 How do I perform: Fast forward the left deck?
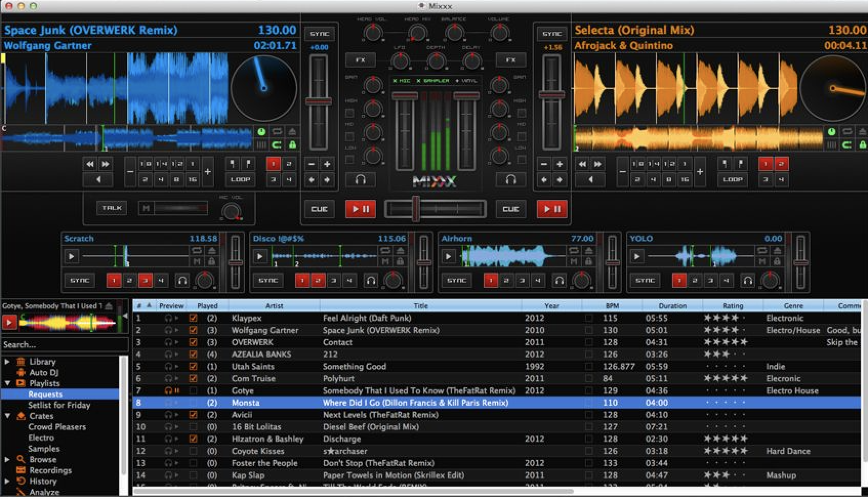tap(106, 164)
